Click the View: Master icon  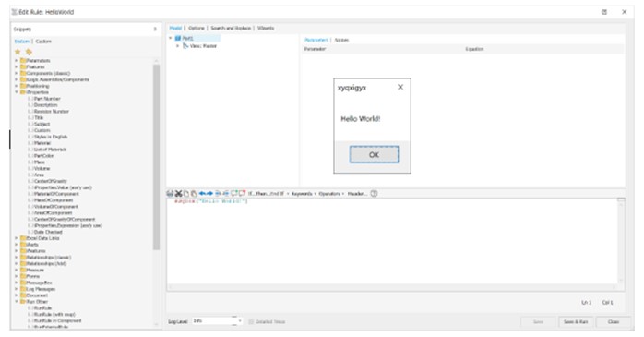tap(185, 46)
